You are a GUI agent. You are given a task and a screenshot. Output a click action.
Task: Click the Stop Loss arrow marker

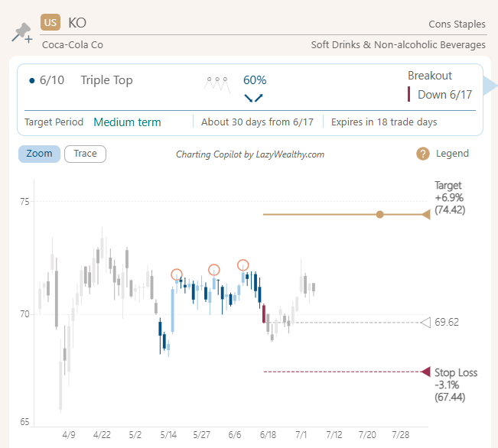point(426,372)
